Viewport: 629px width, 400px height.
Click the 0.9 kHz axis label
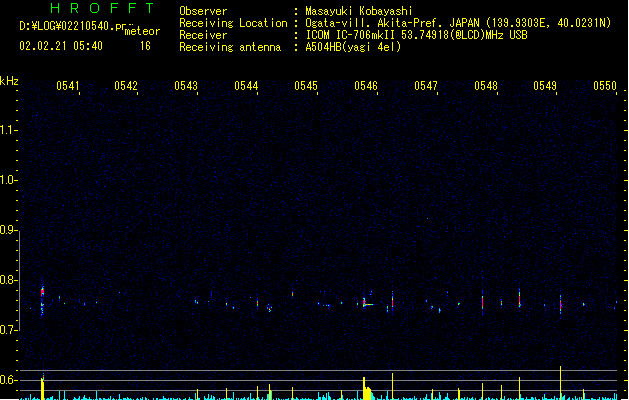(x=7, y=230)
